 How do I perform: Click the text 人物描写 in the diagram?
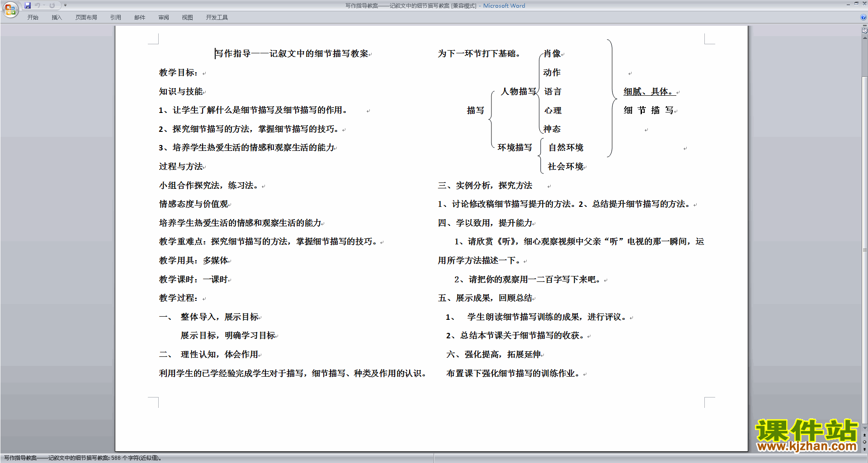519,92
